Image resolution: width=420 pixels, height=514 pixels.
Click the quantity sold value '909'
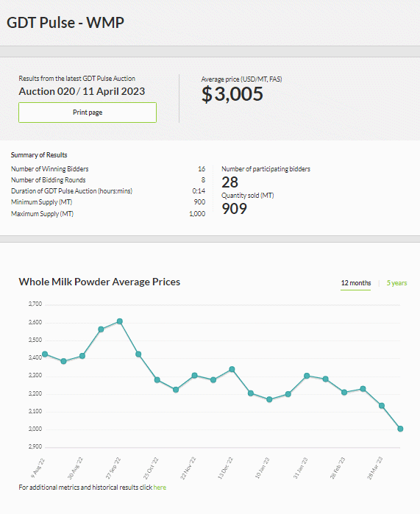[x=234, y=209]
